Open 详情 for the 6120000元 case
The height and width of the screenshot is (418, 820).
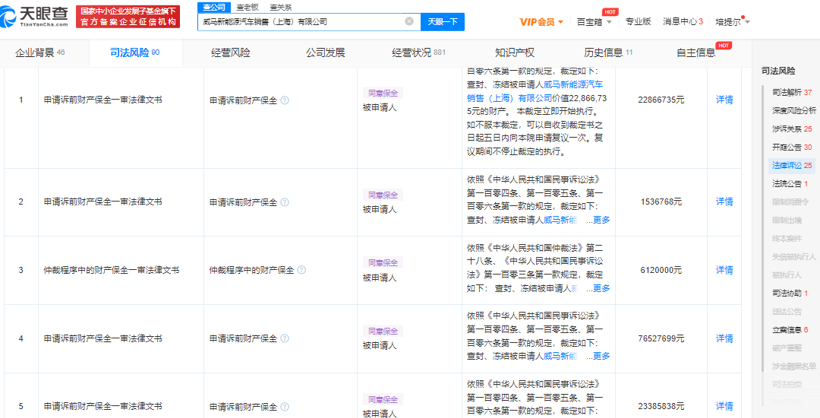pyautogui.click(x=724, y=270)
